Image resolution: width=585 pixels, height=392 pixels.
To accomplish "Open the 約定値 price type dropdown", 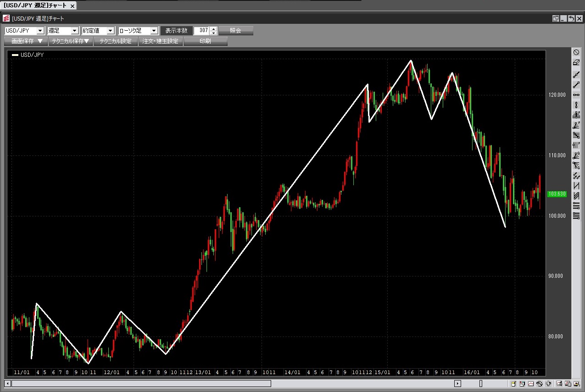I will pos(110,31).
